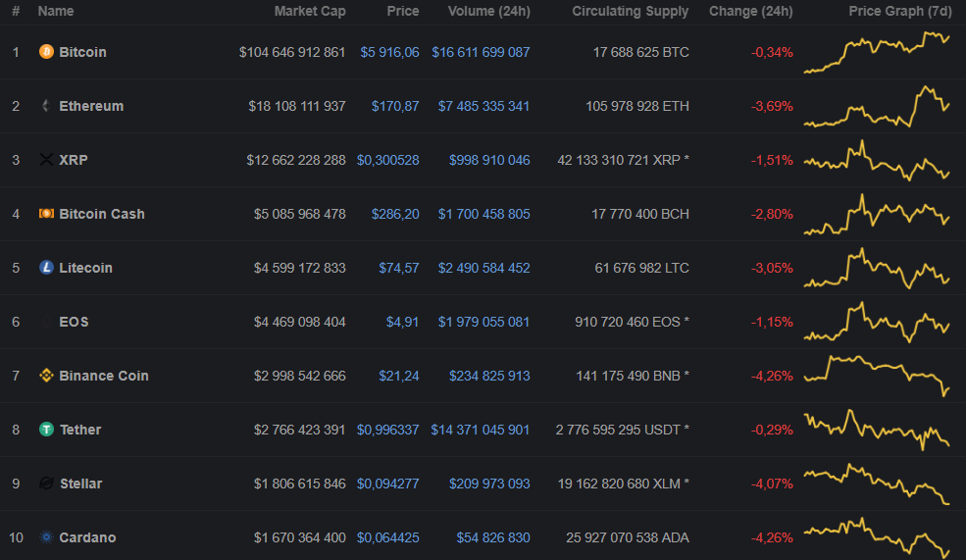Click the Bitcoin Cash logo icon
The width and height of the screenshot is (966, 560).
(x=46, y=214)
